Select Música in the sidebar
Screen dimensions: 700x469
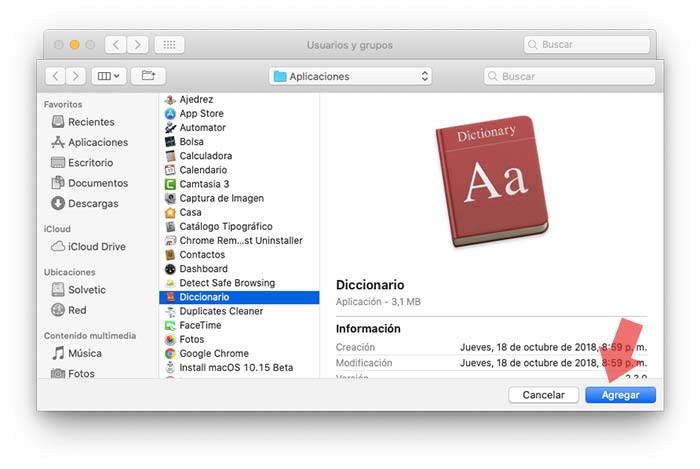(77, 353)
